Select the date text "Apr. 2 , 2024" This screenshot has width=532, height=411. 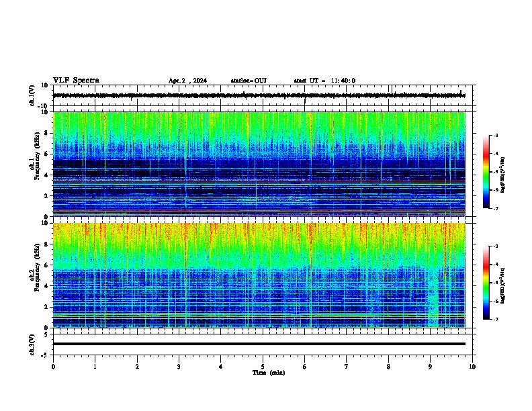(x=187, y=81)
